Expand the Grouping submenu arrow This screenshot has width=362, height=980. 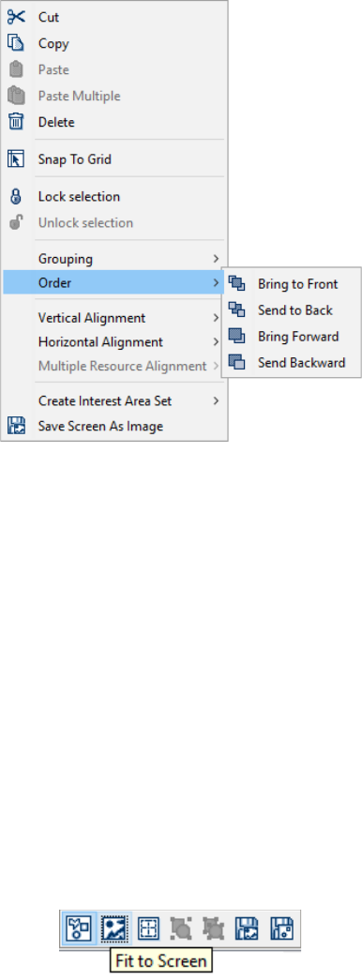click(x=216, y=258)
